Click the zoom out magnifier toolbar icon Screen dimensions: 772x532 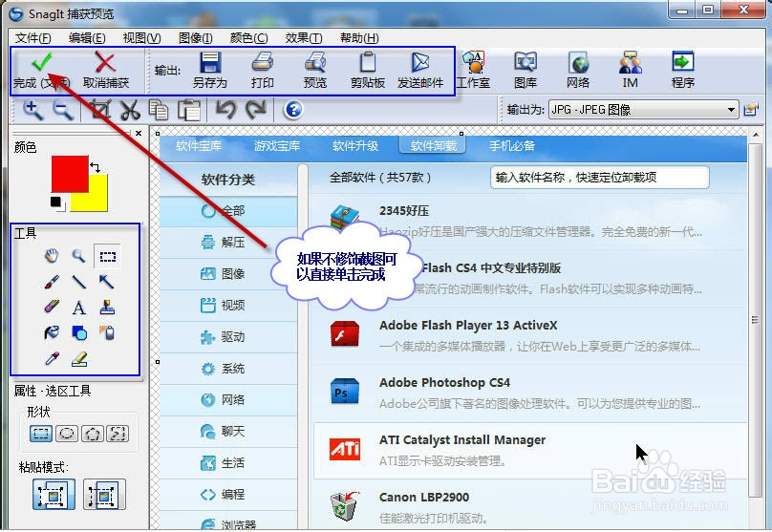point(63,110)
